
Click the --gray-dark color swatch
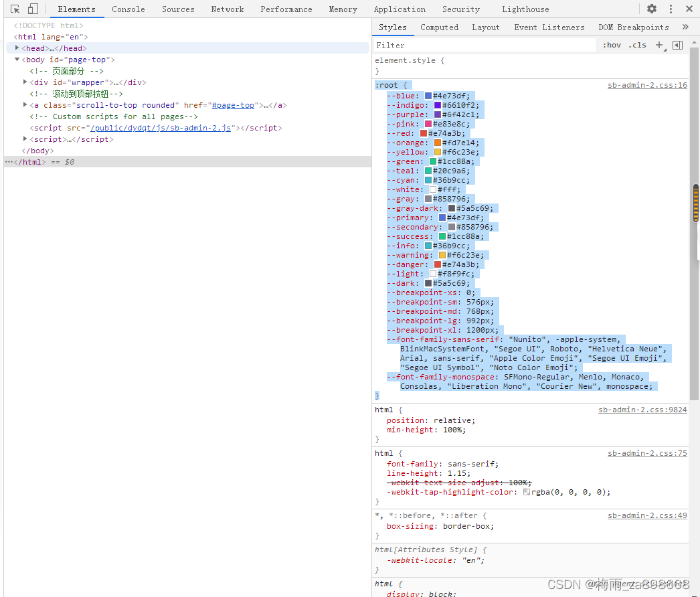click(x=452, y=208)
